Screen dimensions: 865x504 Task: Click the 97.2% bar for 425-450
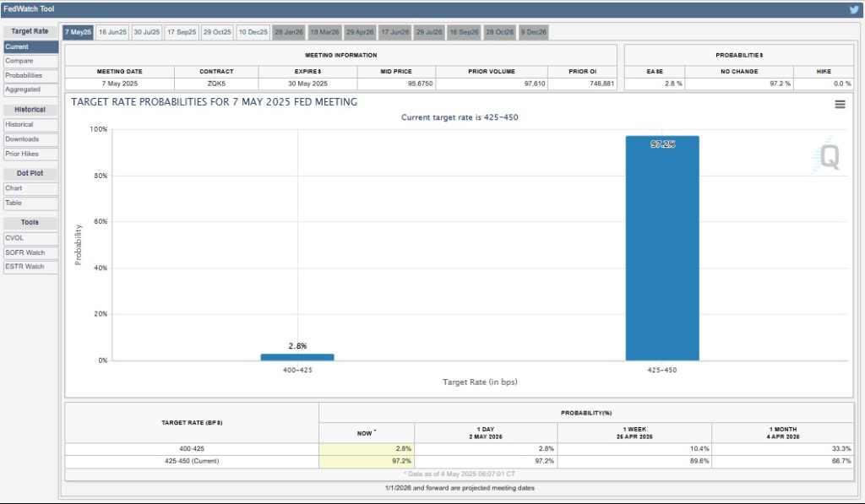click(x=661, y=253)
